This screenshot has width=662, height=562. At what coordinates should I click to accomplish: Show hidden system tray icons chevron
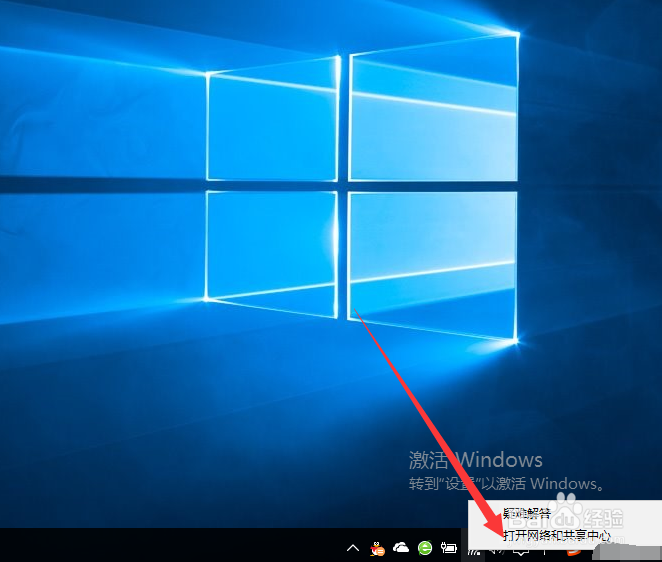(x=353, y=548)
